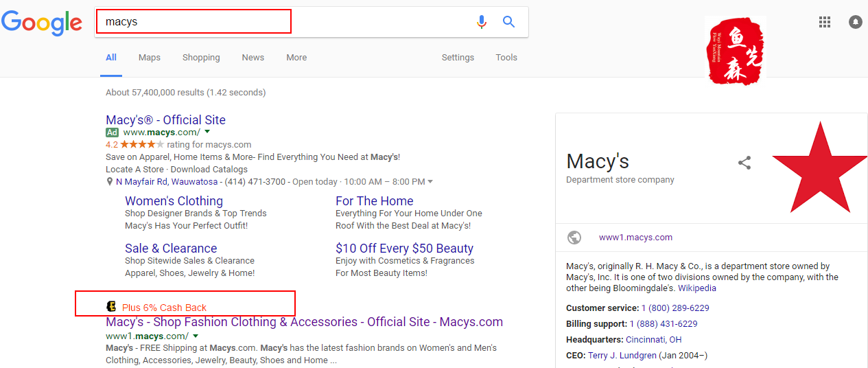Click the About 57,400,000 results text
The width and height of the screenshot is (868, 368).
186,93
